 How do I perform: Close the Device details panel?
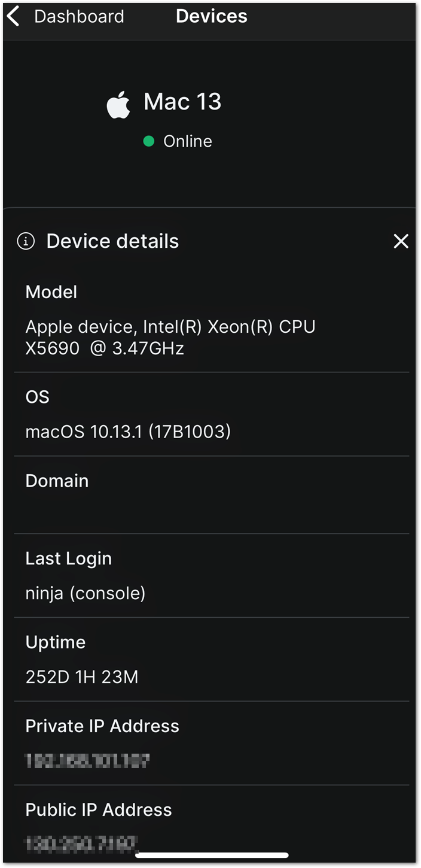(400, 241)
